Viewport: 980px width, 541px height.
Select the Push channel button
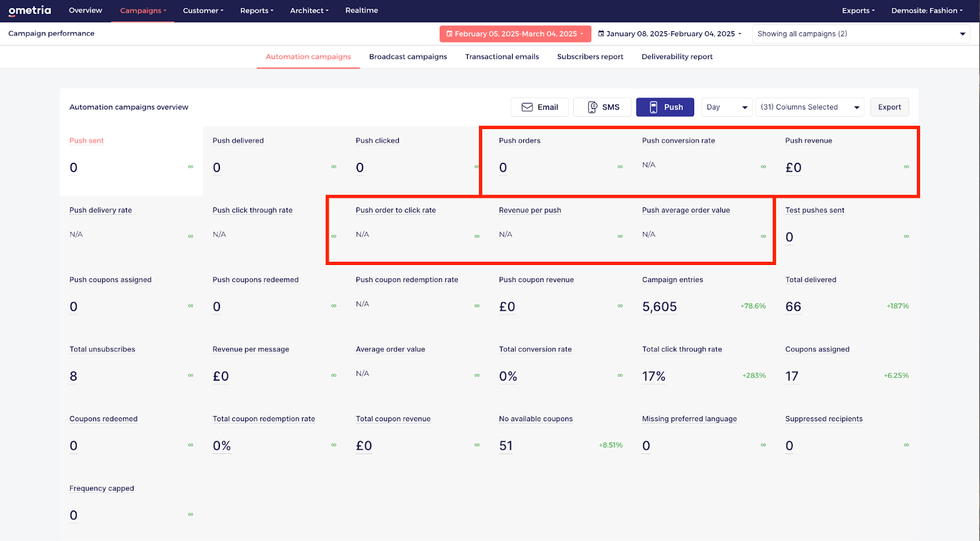pyautogui.click(x=665, y=107)
